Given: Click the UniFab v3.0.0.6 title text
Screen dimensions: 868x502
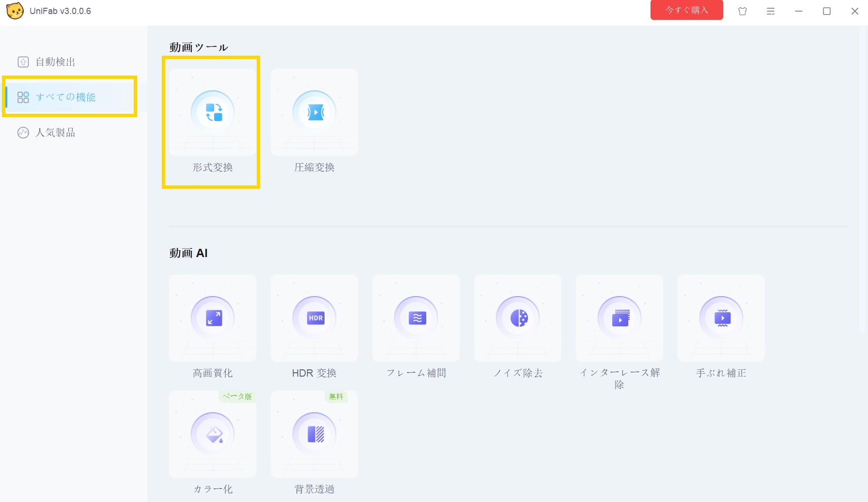Looking at the screenshot, I should (60, 11).
